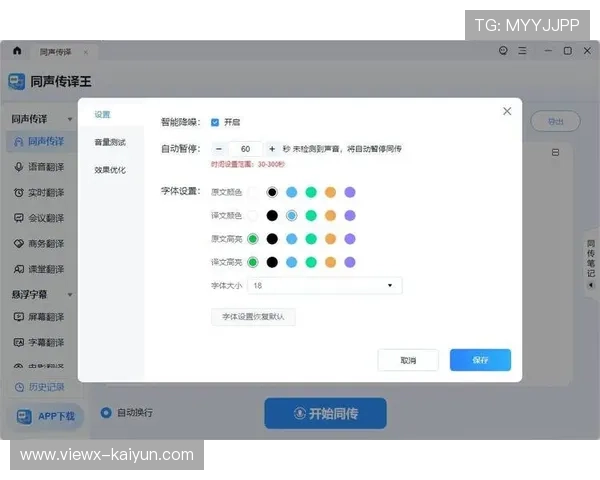Image resolution: width=600 pixels, height=480 pixels.
Task: Select black for 原文高亮
Action: [272, 239]
